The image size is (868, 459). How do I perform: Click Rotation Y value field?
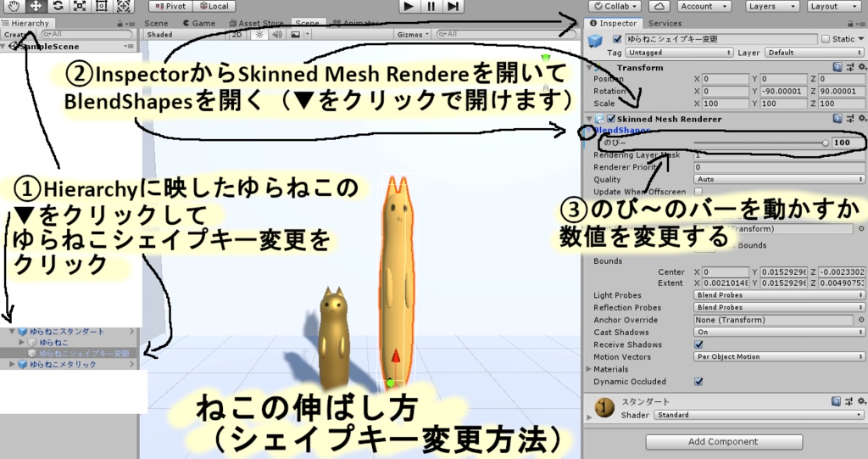click(783, 91)
